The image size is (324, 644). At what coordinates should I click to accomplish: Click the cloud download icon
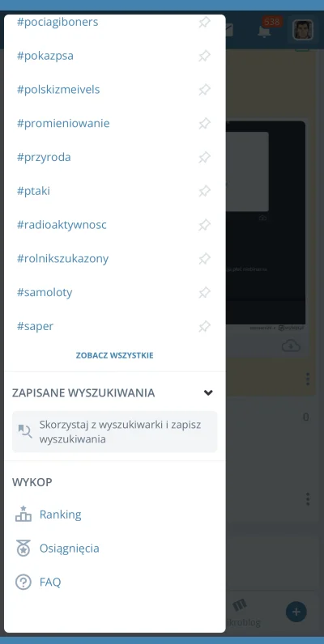pyautogui.click(x=291, y=345)
